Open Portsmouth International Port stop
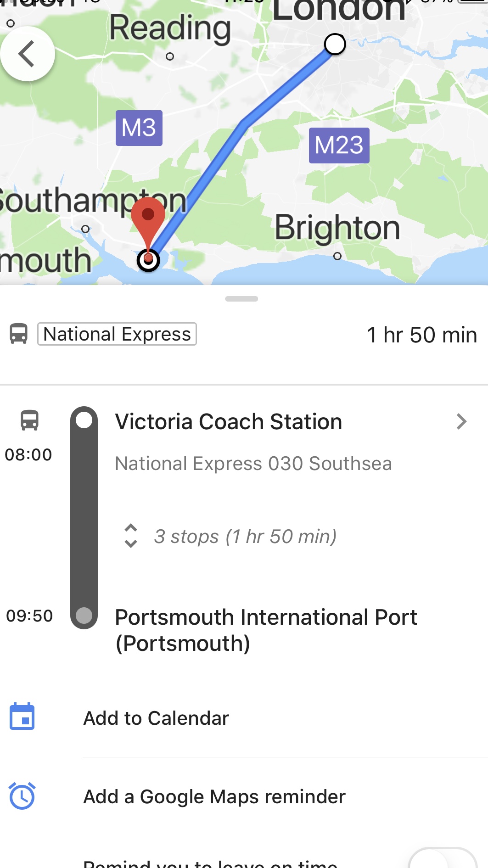 (266, 630)
